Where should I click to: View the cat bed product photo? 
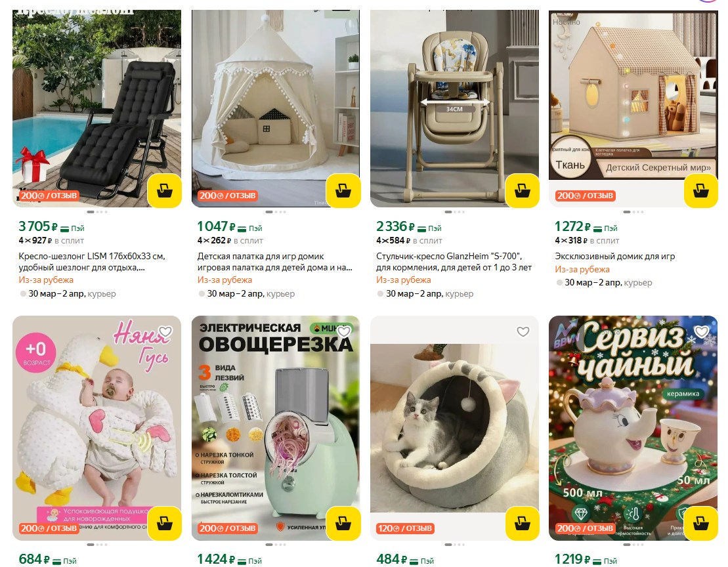point(454,428)
